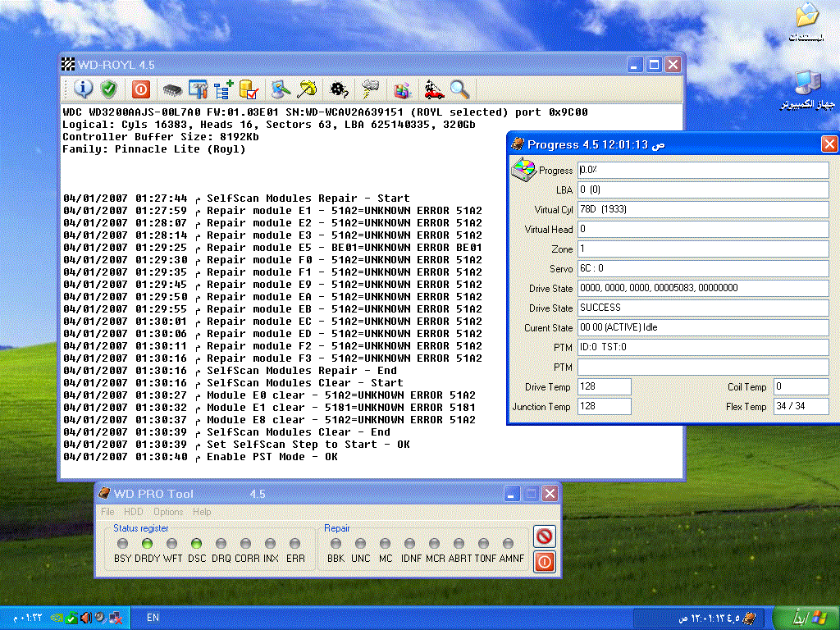
Task: Click the Junction Temp field
Action: 605,406
